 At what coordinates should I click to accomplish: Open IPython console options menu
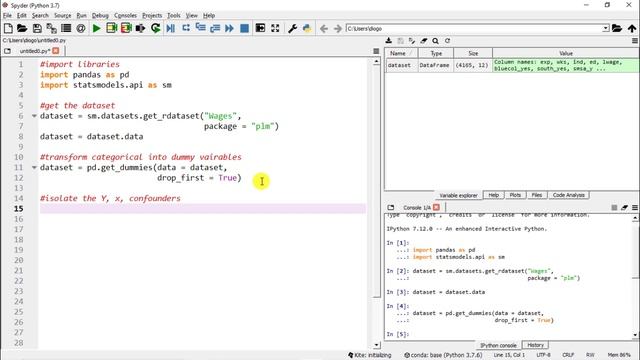click(635, 208)
